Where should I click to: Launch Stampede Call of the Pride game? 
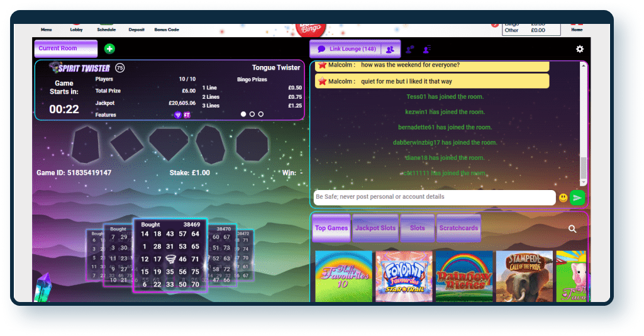coord(525,276)
